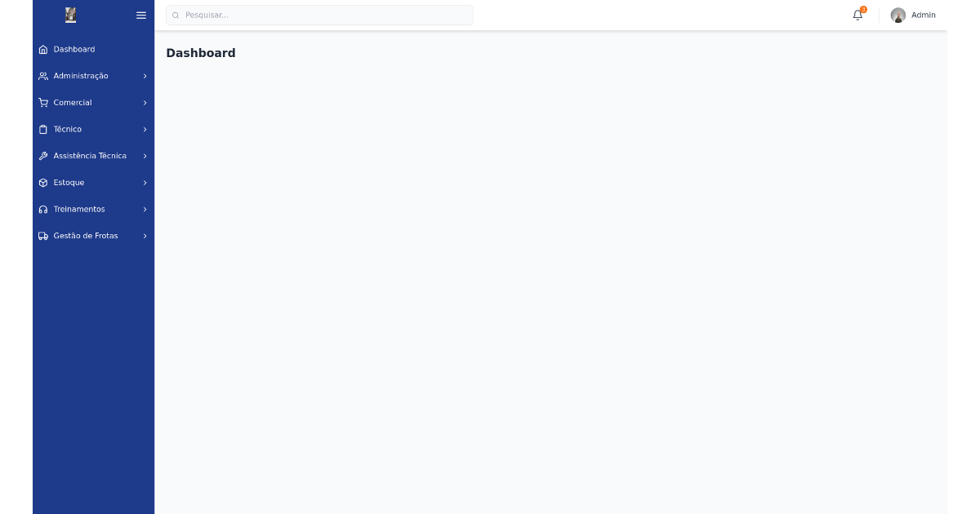
Task: Click the search magnifier icon
Action: 175,15
